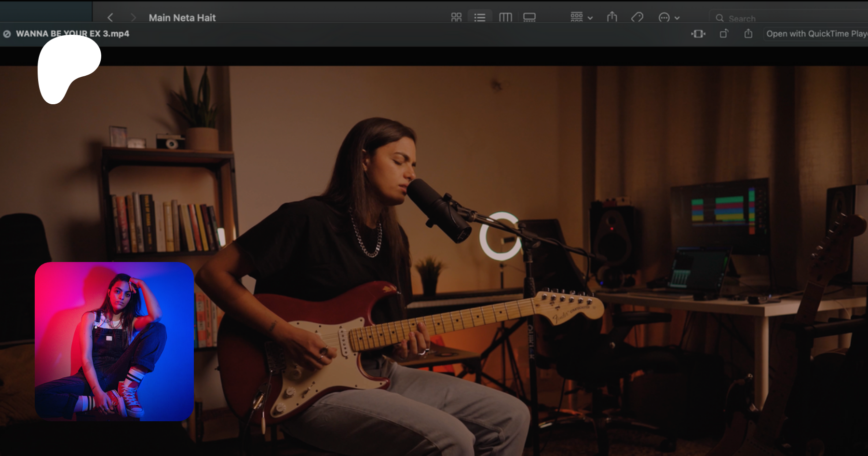Screen dimensions: 868x456
Task: Switch Finder to column view
Action: (x=505, y=17)
